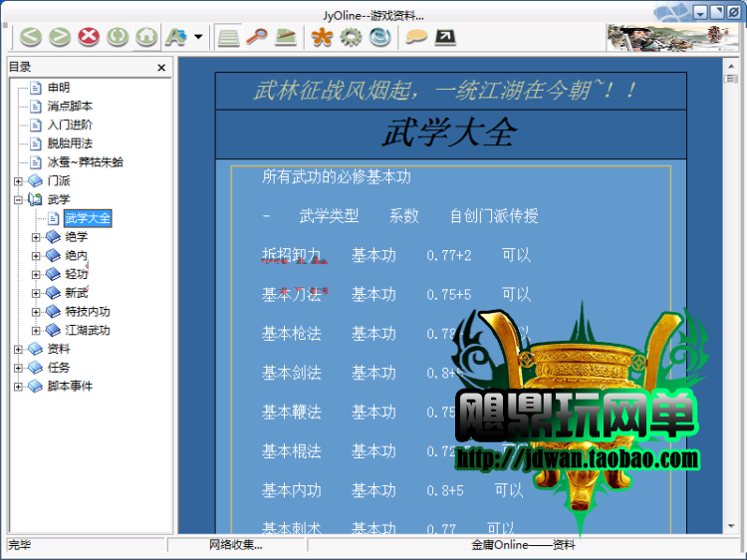Screen dimensions: 747x560
Task: Click the 基本剑法 table cell
Action: pyautogui.click(x=291, y=373)
